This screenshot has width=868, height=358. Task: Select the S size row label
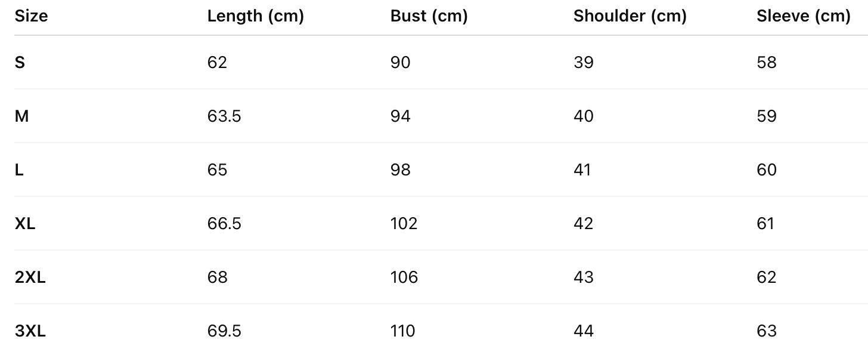click(20, 63)
